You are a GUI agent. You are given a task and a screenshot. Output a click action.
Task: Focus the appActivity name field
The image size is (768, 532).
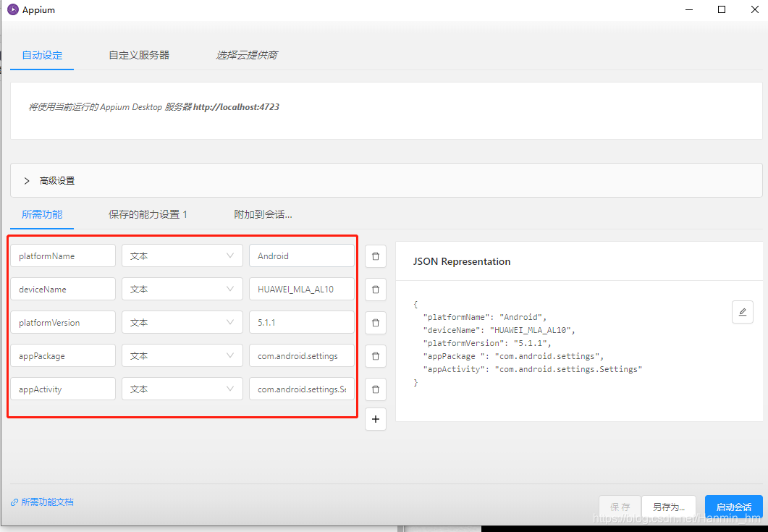[x=63, y=389]
